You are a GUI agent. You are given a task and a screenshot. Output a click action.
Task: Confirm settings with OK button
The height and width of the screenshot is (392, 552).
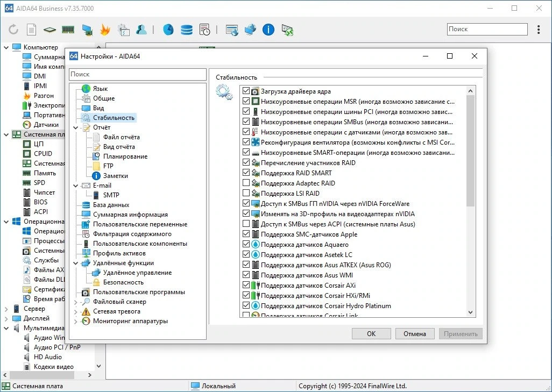pyautogui.click(x=371, y=333)
